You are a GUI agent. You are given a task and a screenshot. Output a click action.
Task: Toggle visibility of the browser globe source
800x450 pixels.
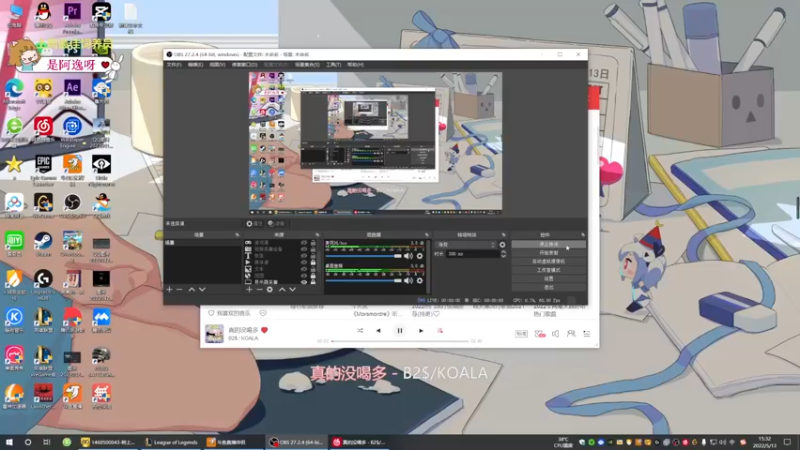[304, 276]
